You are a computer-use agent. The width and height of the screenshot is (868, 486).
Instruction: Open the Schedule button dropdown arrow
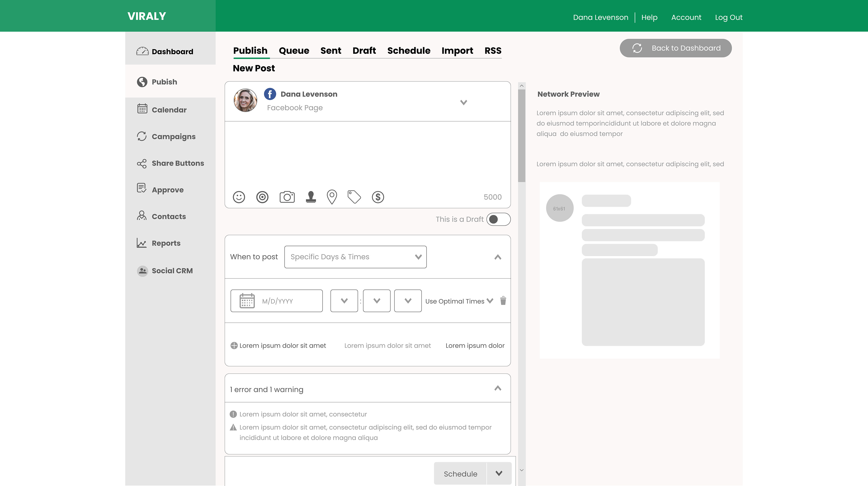(499, 474)
